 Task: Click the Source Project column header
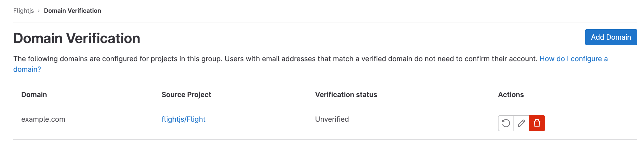(x=186, y=95)
